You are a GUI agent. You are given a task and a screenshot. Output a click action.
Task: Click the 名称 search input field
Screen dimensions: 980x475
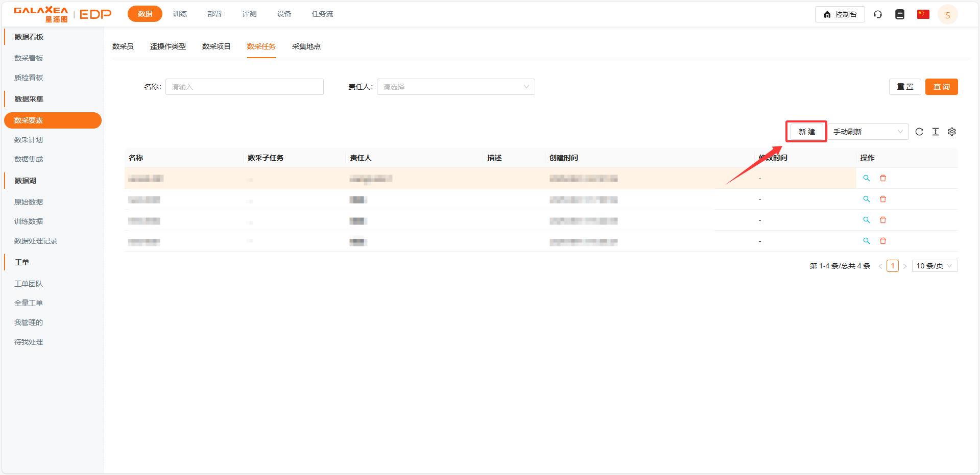[x=244, y=87]
